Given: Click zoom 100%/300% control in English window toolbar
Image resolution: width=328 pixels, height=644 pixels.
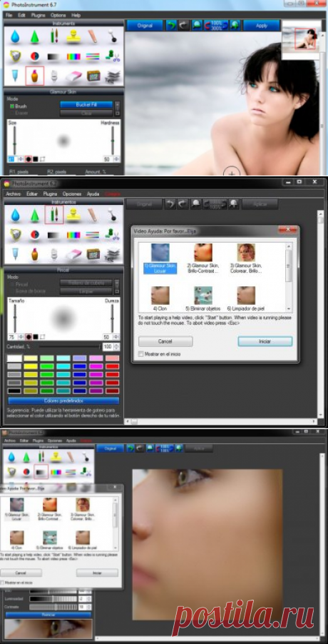Looking at the screenshot, I should click(x=217, y=26).
